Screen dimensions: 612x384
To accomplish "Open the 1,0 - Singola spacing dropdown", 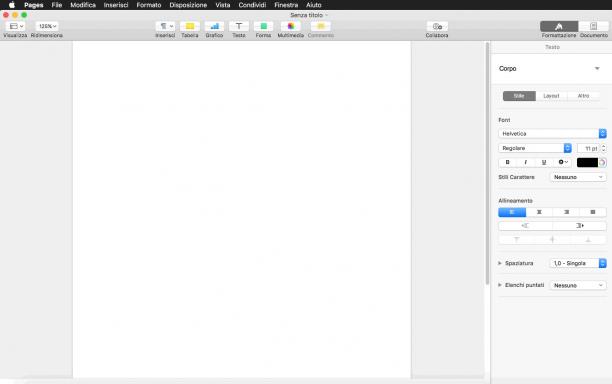I will coord(578,263).
